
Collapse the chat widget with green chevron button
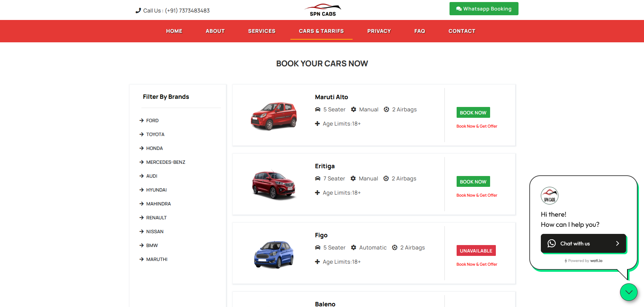pyautogui.click(x=628, y=292)
